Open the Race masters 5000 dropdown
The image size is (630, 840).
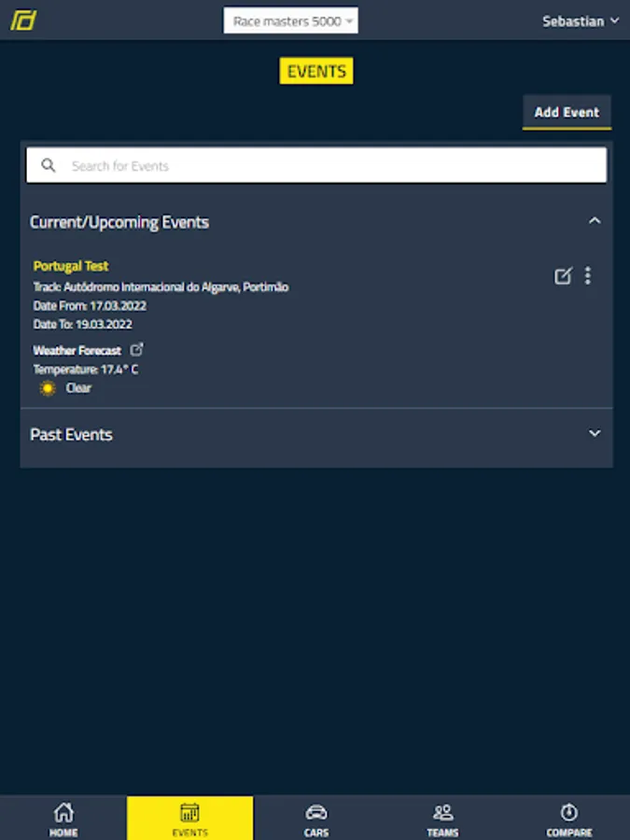(291, 21)
